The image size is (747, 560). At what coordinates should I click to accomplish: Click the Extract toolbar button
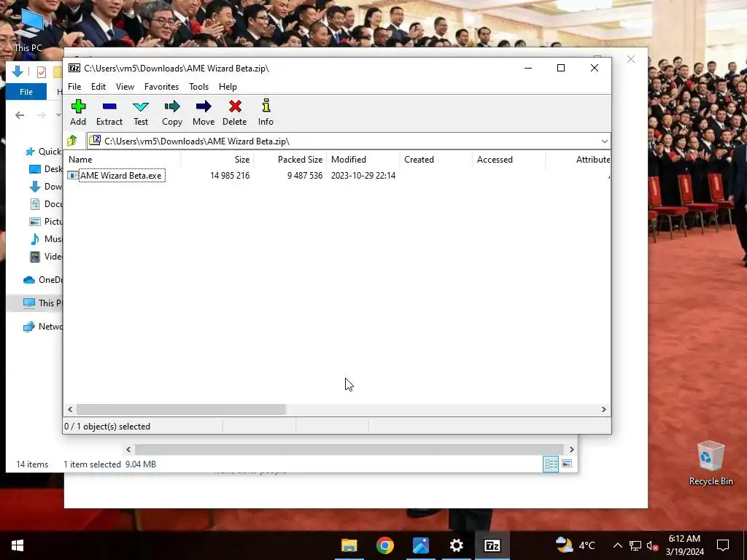click(x=109, y=113)
